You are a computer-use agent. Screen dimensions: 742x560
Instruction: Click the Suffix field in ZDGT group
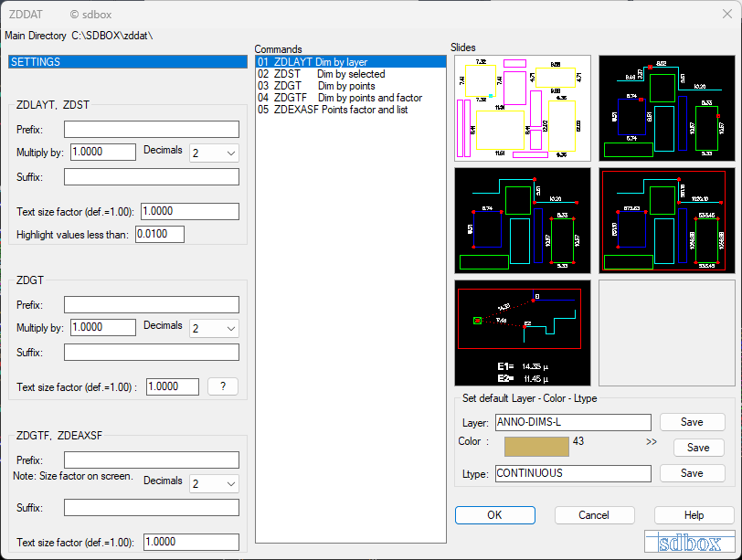(152, 353)
